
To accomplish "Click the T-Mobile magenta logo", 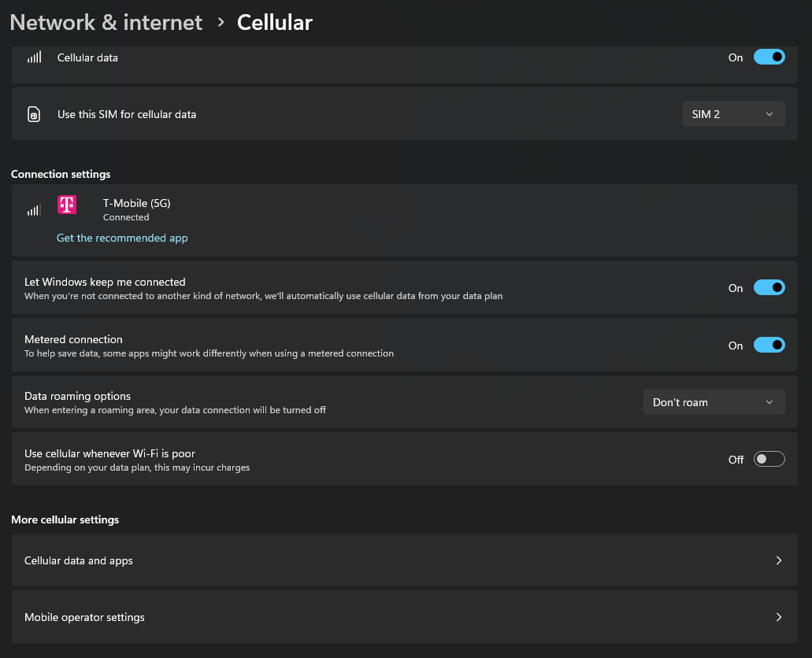I will click(67, 205).
